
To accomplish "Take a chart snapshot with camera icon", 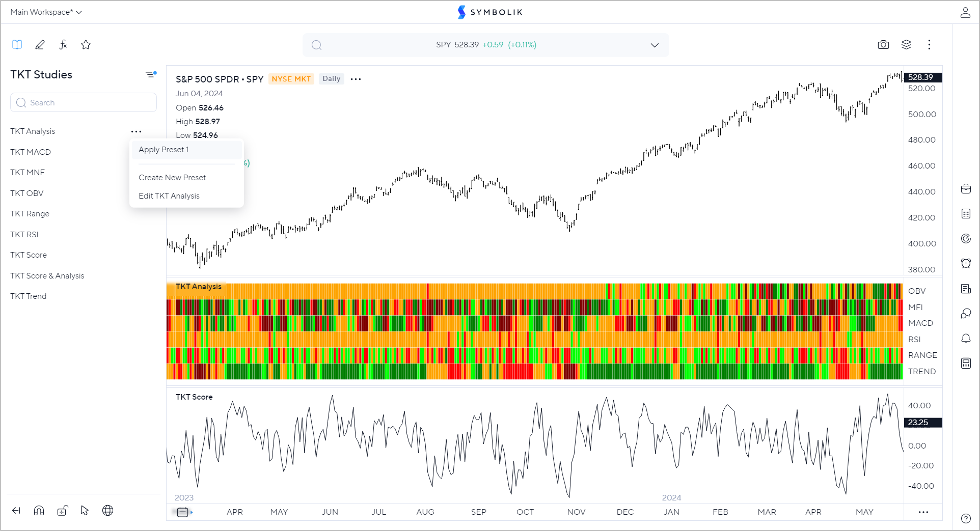I will coord(883,45).
